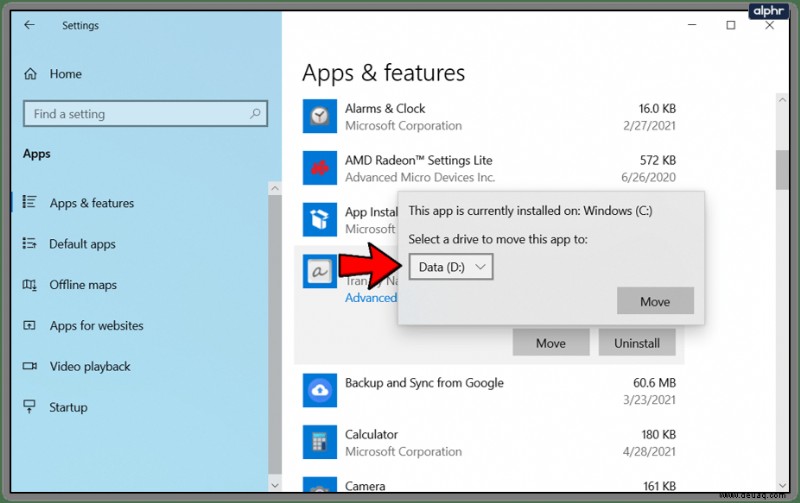Select the App Installer icon
The image size is (800, 503).
pyautogui.click(x=319, y=220)
